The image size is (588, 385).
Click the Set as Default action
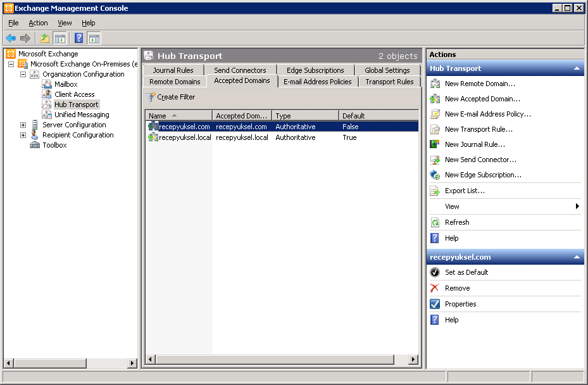[x=466, y=272]
